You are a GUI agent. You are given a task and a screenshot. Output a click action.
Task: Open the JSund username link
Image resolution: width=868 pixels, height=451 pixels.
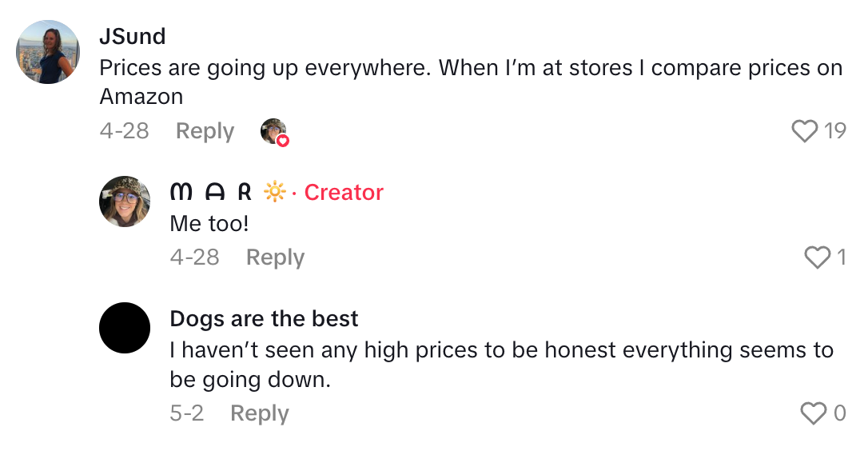[133, 36]
